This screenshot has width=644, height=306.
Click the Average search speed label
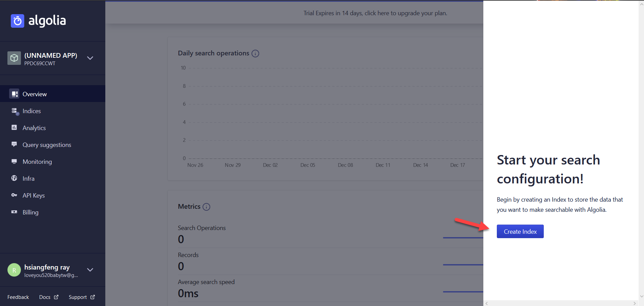[x=206, y=282]
